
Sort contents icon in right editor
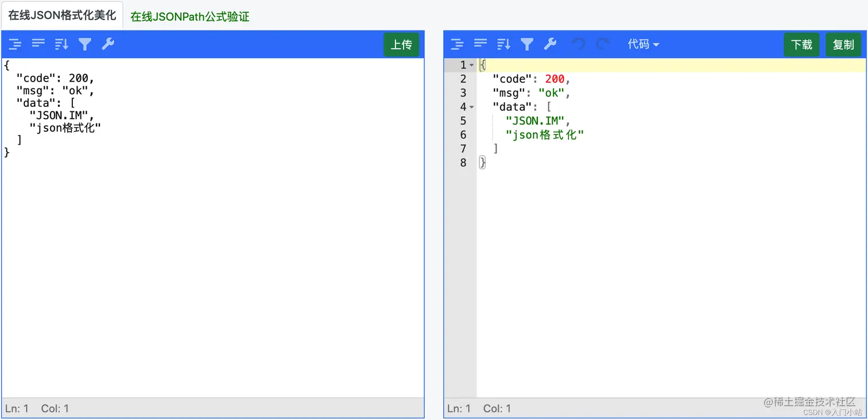point(503,44)
